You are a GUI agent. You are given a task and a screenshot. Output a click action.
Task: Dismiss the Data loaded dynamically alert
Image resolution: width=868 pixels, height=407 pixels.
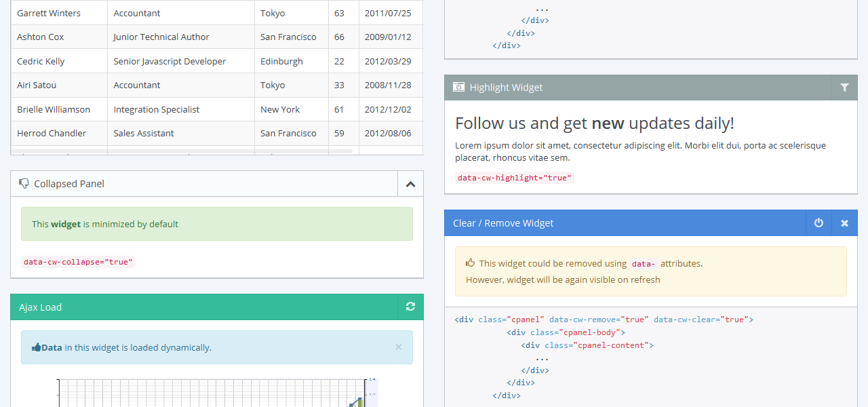[x=399, y=347]
